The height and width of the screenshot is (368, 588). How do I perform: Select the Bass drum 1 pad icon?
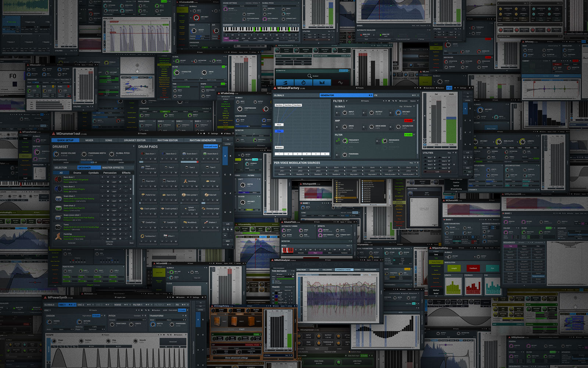(143, 154)
